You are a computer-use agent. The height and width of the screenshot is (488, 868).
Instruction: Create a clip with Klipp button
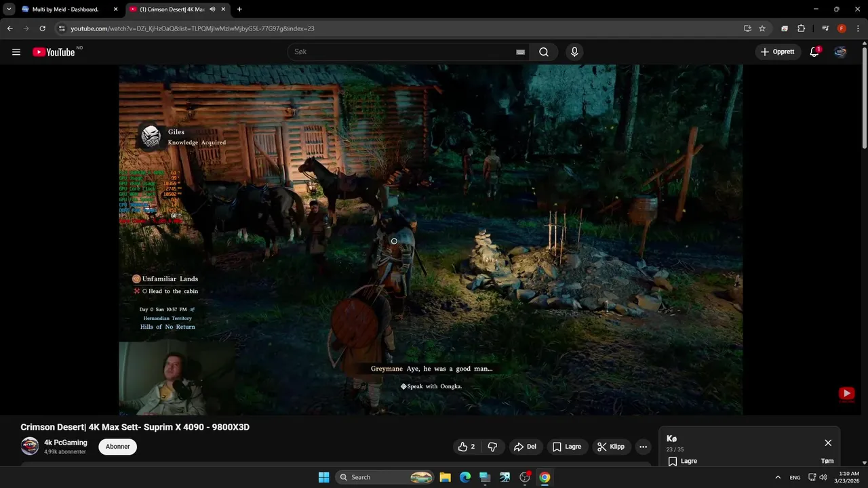(610, 447)
